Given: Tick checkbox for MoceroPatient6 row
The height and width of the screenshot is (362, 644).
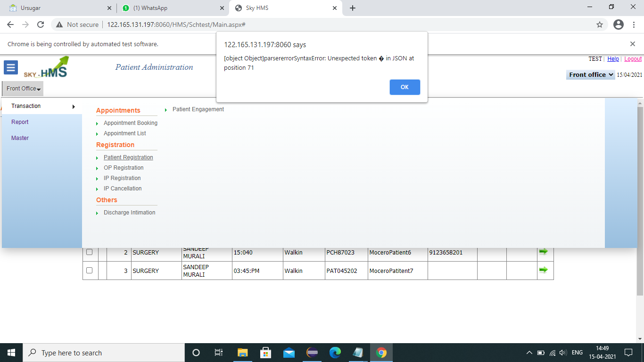Looking at the screenshot, I should tap(90, 252).
